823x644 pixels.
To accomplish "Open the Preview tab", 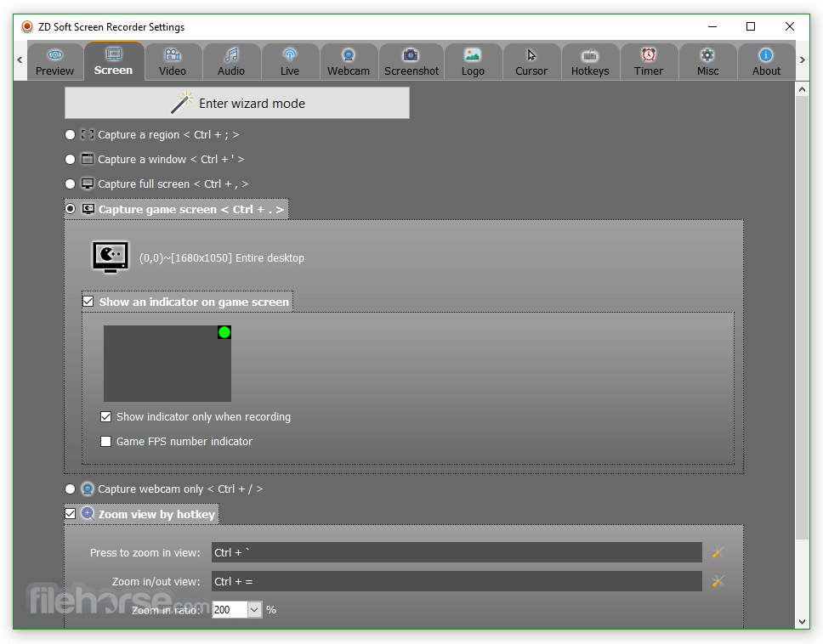I will click(54, 62).
